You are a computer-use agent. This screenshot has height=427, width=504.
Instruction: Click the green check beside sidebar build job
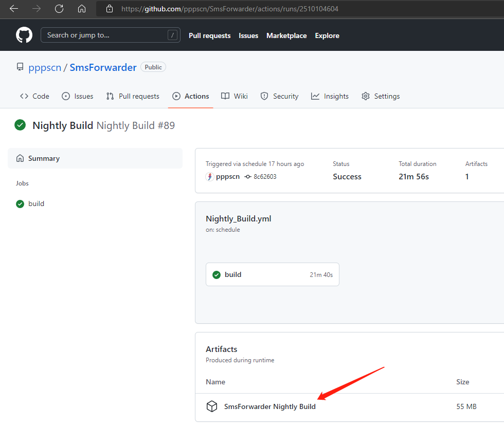point(20,204)
